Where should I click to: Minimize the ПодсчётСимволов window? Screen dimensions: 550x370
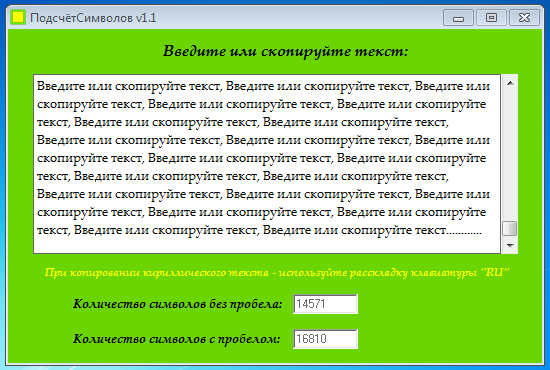point(458,18)
